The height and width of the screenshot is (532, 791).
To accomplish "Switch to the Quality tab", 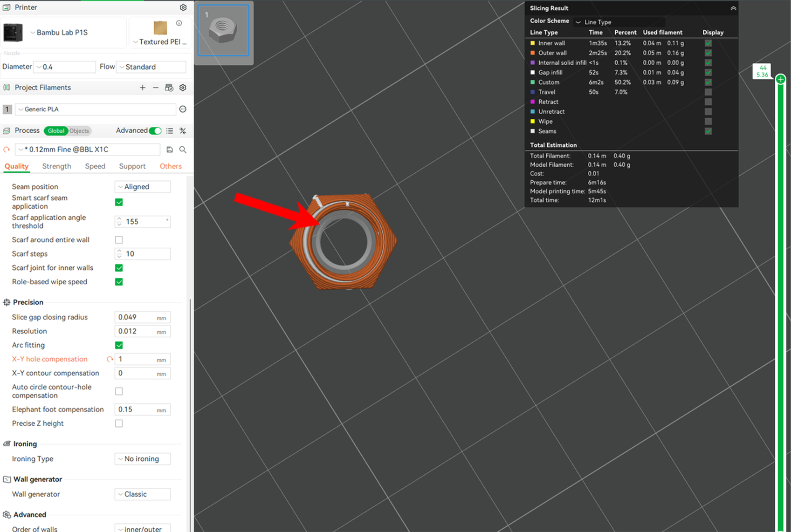I will point(16,166).
